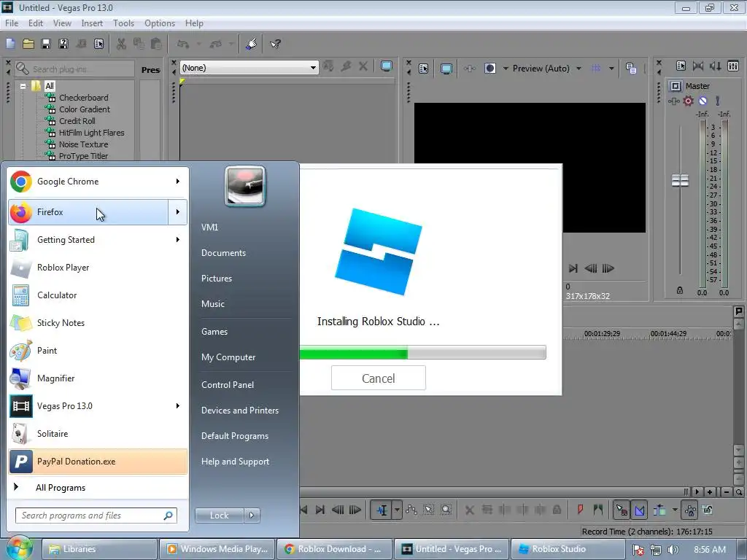Open project Properties toolbar icon
The height and width of the screenshot is (560, 747).
pyautogui.click(x=98, y=44)
